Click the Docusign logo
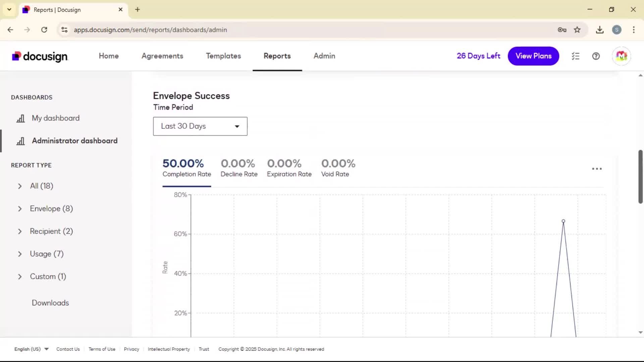The image size is (644, 362). [x=40, y=56]
